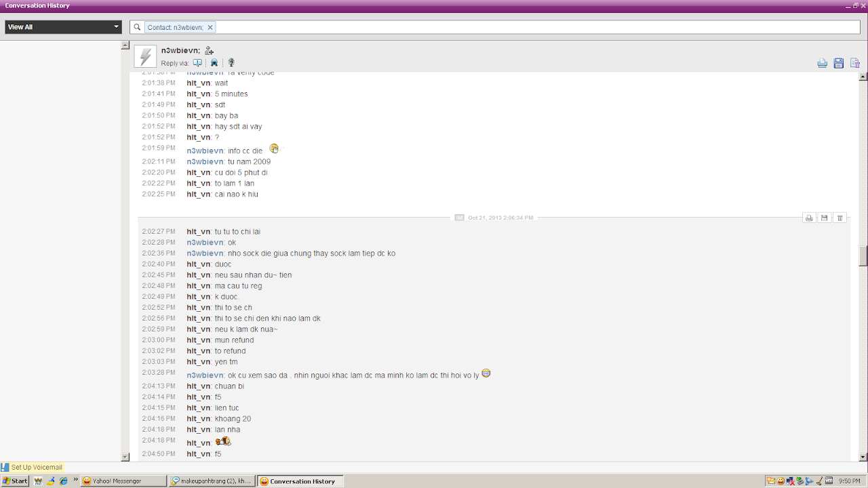868x488 pixels.
Task: Click the left pane scroll up arrow
Action: [x=125, y=45]
